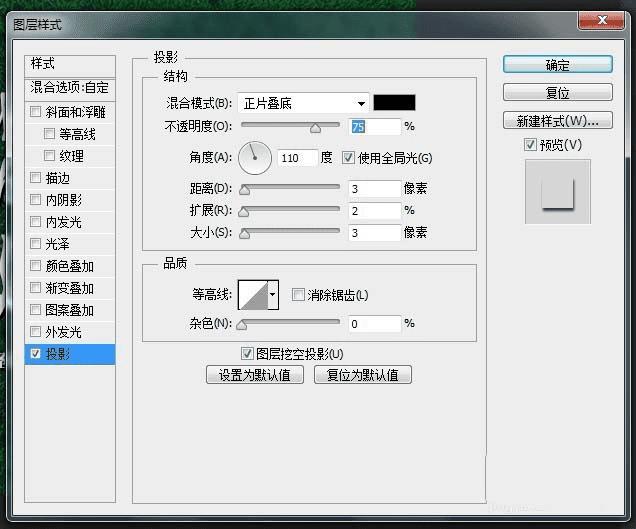Click the 距离 distance slider handle

click(245, 190)
